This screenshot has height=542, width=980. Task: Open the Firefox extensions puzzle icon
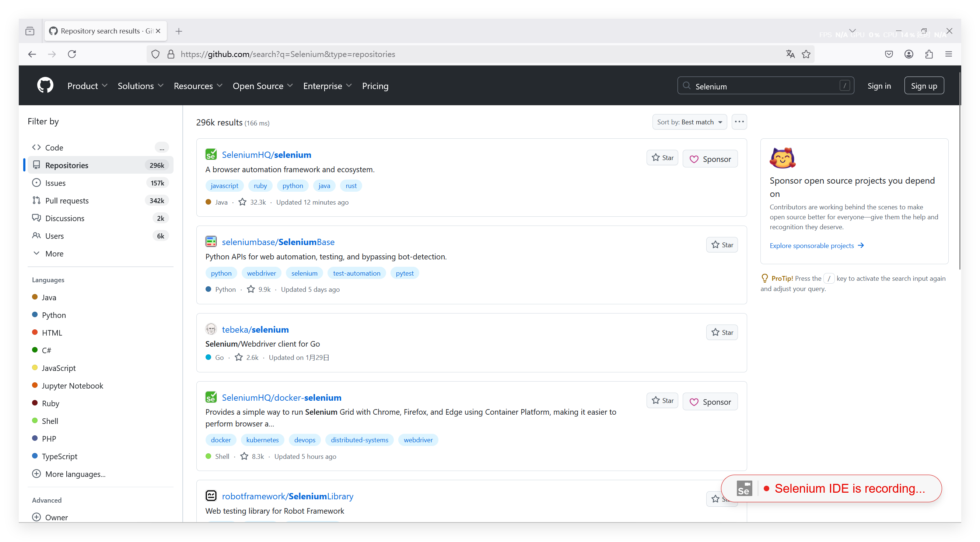point(929,54)
